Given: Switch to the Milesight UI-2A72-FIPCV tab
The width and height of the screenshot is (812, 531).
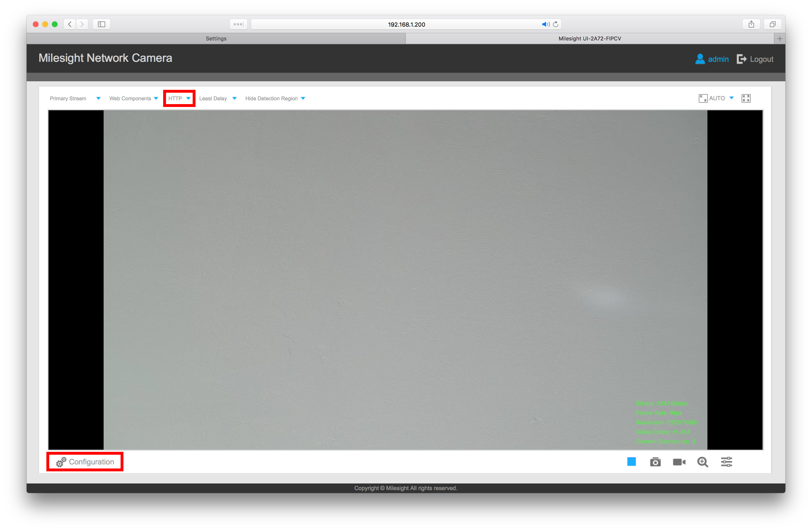Looking at the screenshot, I should tap(590, 38).
